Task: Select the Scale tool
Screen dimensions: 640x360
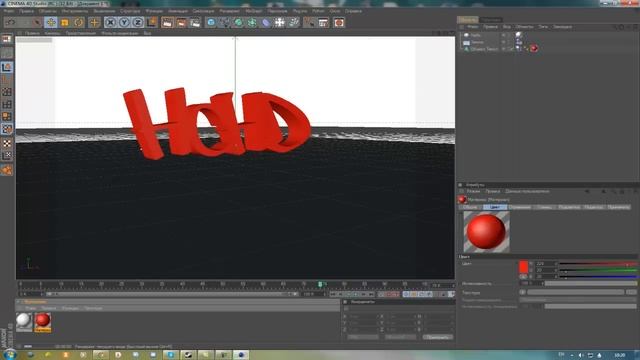Action: coord(64,22)
